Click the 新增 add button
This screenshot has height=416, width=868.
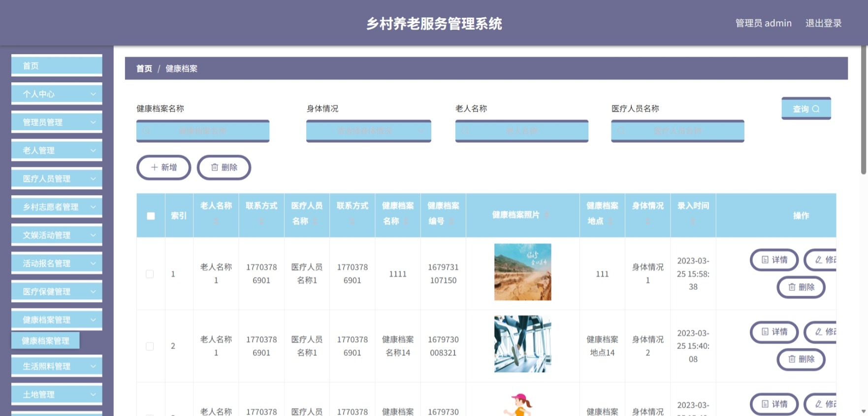[163, 168]
